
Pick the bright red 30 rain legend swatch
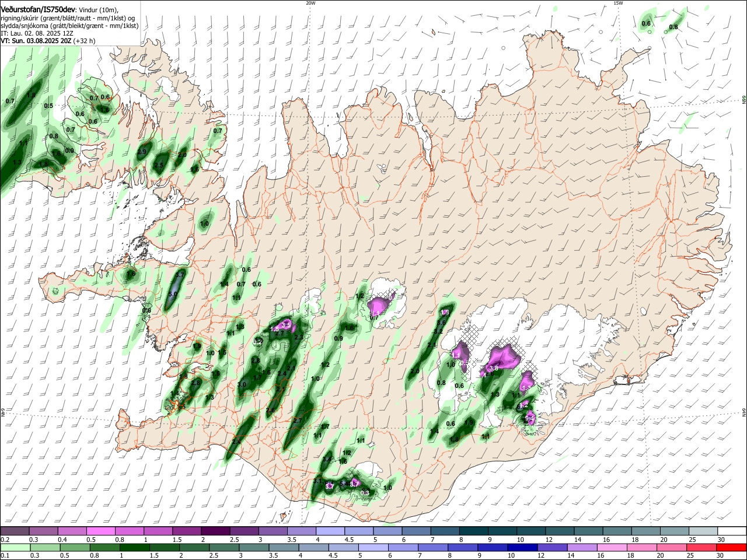[x=732, y=548]
